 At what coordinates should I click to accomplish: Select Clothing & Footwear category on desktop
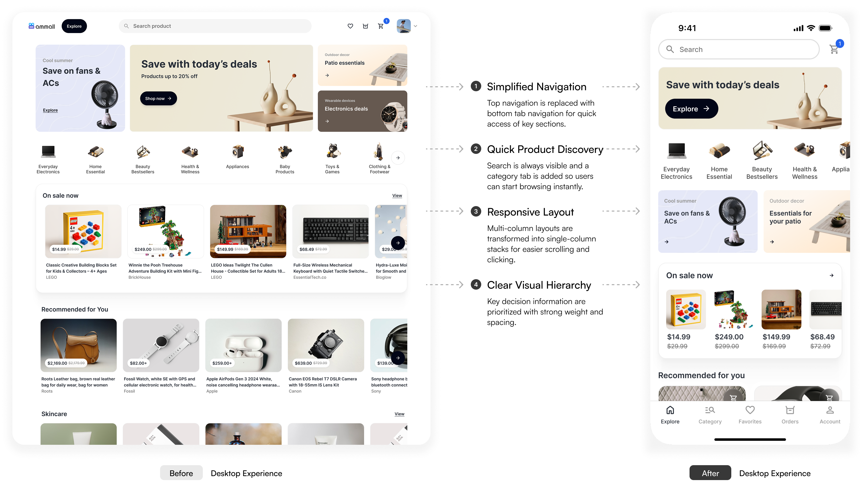pos(380,159)
